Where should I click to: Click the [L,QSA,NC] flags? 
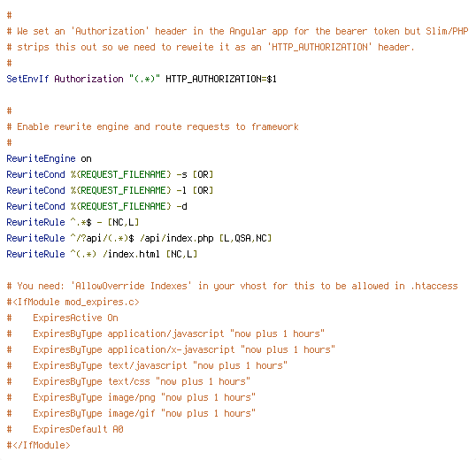click(245, 239)
